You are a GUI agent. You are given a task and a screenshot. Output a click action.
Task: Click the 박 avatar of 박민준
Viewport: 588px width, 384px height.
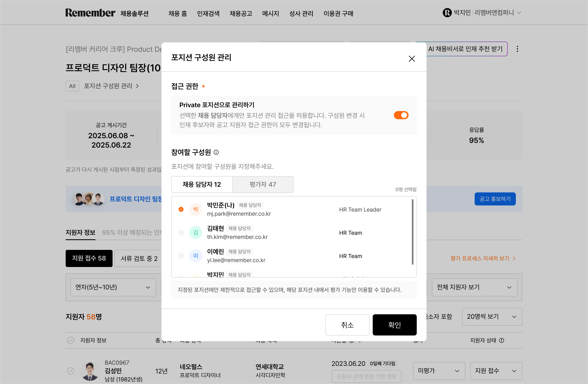(x=196, y=209)
